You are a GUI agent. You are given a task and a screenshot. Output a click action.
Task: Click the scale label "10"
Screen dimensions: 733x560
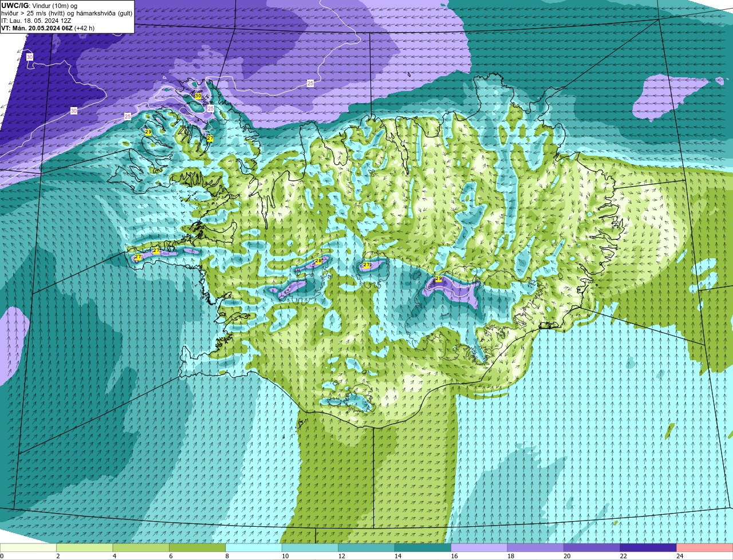point(285,556)
